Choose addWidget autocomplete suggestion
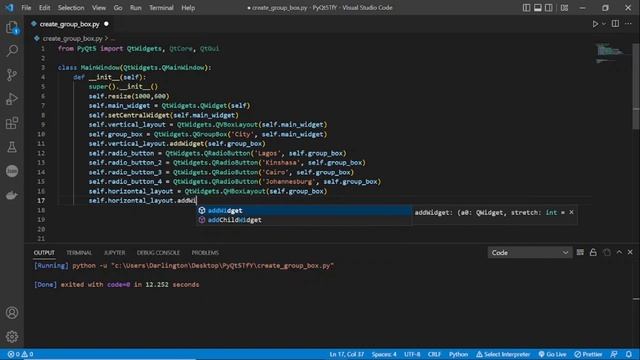This screenshot has width=640, height=360. pyautogui.click(x=304, y=211)
